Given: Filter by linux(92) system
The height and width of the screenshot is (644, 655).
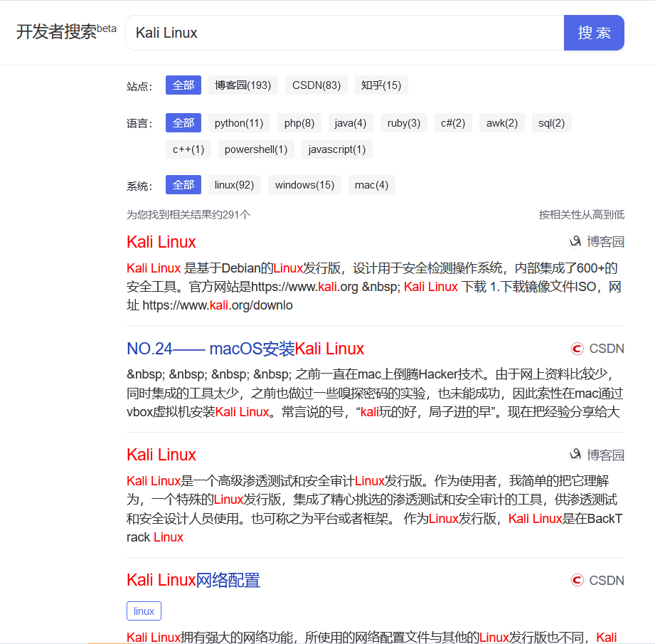Looking at the screenshot, I should point(235,185).
